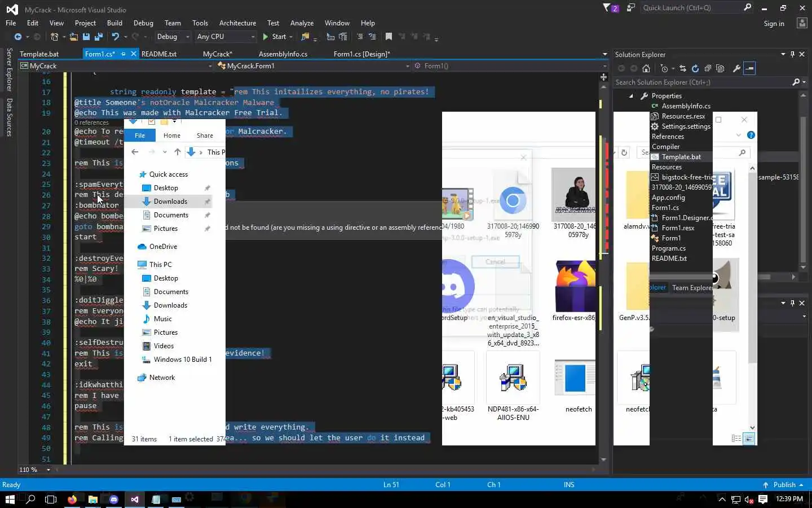812x508 pixels.
Task: Uncomment selected lines icon
Action: 372,37
